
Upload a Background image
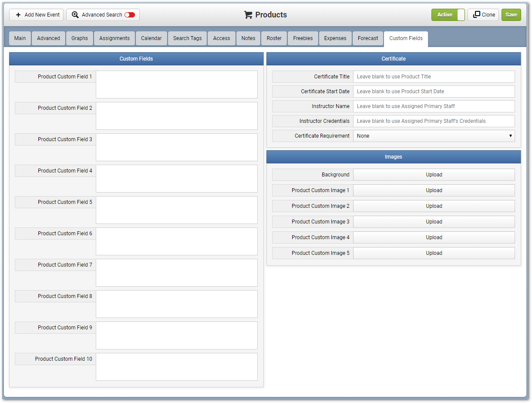point(434,175)
